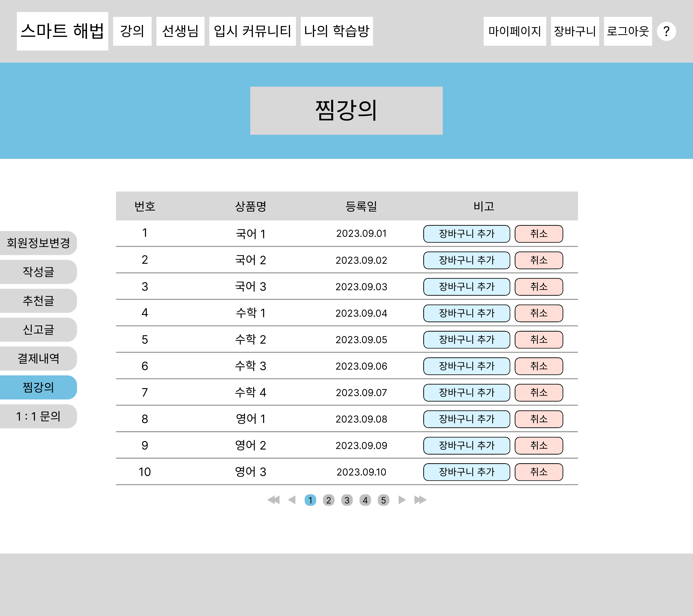
Task: Open the 입시 커뮤니티 menu
Action: 252,31
